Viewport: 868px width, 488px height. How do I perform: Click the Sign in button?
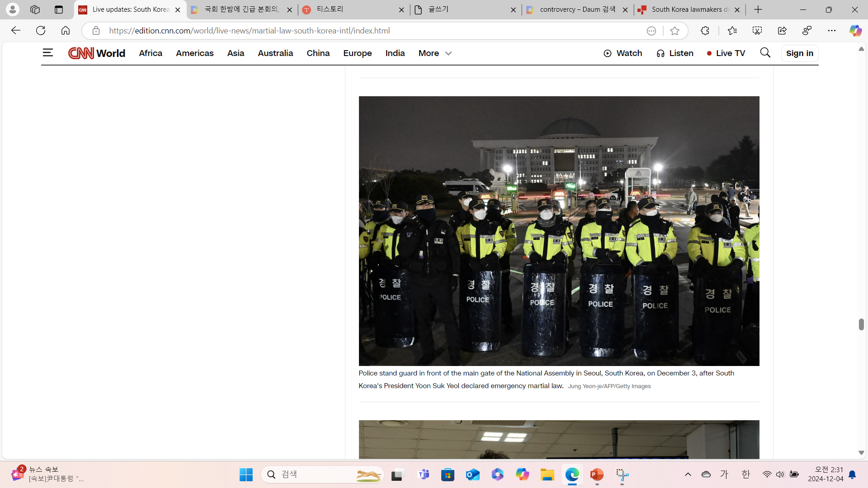coord(799,53)
